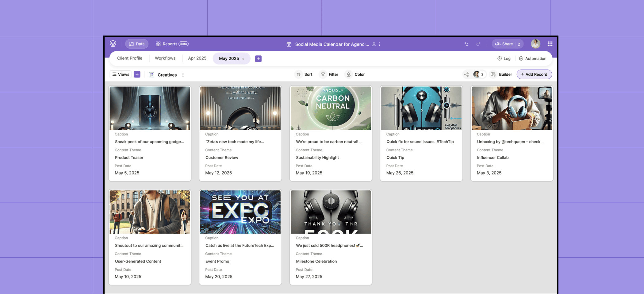Click caption 'Sneak peek of our upcoming gadge...'

[149, 142]
